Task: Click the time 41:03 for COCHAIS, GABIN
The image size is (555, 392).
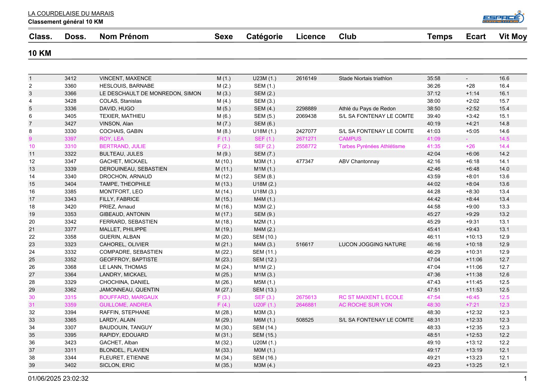Action: pyautogui.click(x=434, y=131)
